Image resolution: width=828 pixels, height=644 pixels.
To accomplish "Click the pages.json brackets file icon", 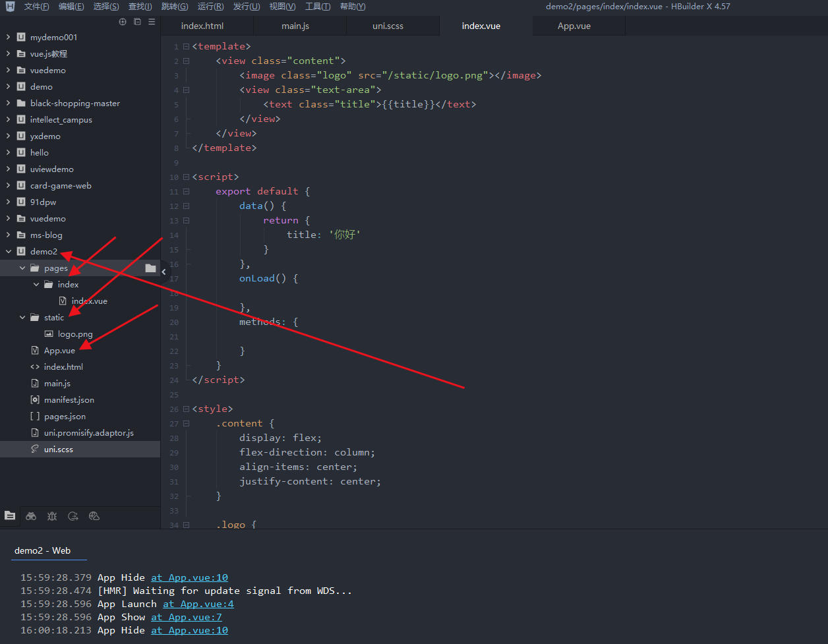I will (35, 417).
